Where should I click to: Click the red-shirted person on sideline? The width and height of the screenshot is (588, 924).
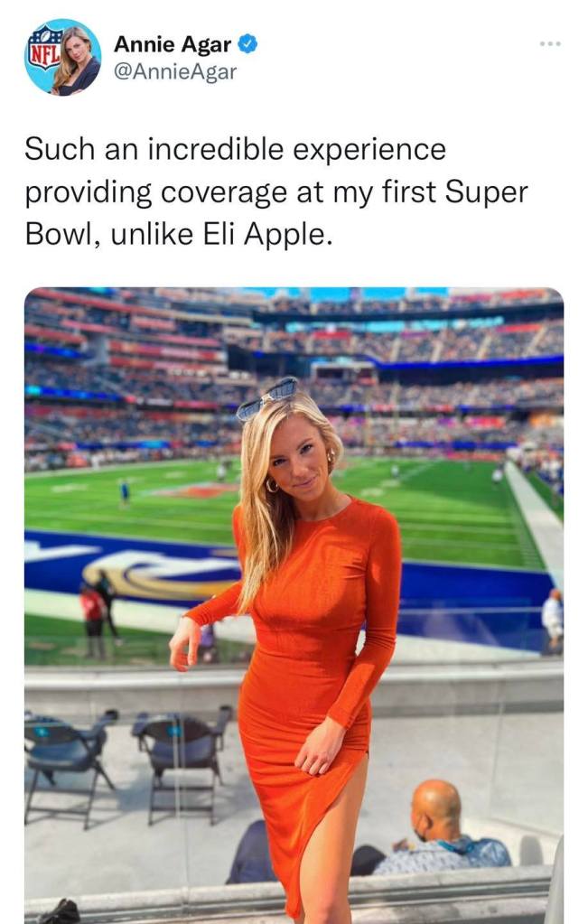pyautogui.click(x=93, y=619)
